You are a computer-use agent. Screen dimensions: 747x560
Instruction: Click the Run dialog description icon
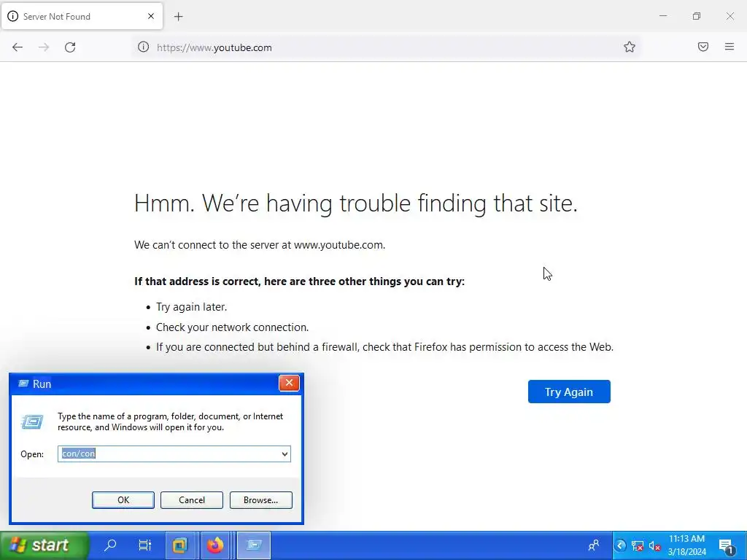coord(32,421)
